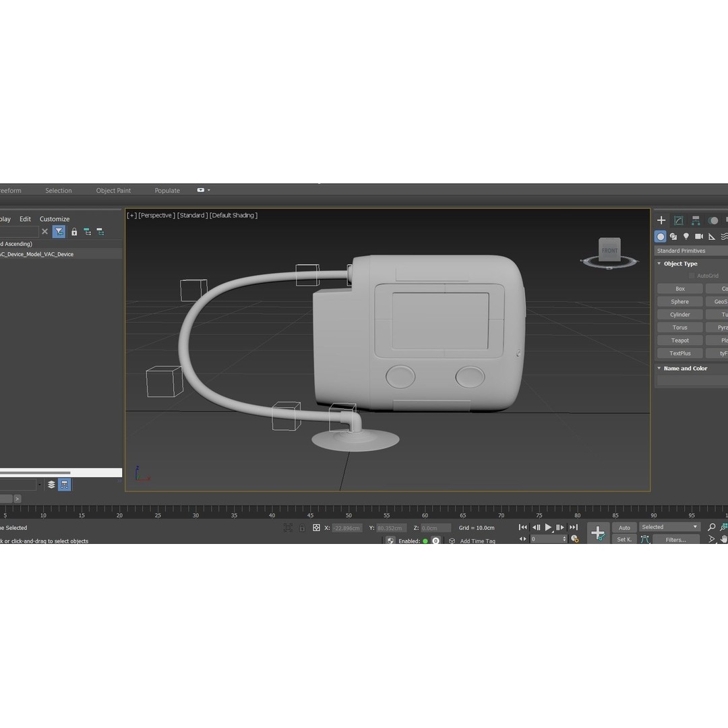Image resolution: width=728 pixels, height=728 pixels.
Task: Enable the Scene Explorer display filter toggle
Action: pos(59,231)
